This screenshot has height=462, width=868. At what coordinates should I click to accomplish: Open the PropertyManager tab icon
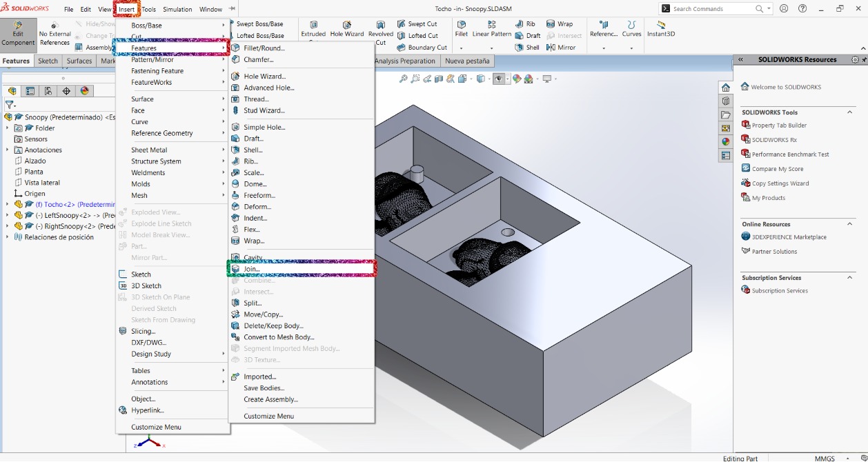pos(30,91)
